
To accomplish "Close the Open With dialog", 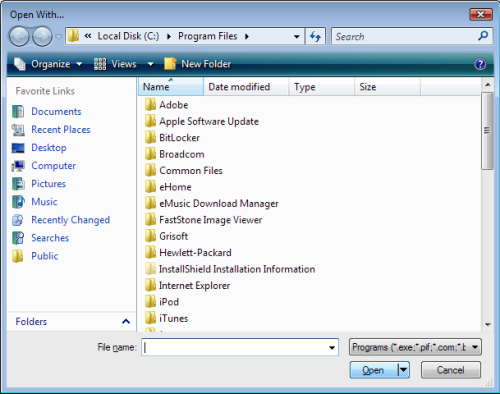I will coord(481,14).
